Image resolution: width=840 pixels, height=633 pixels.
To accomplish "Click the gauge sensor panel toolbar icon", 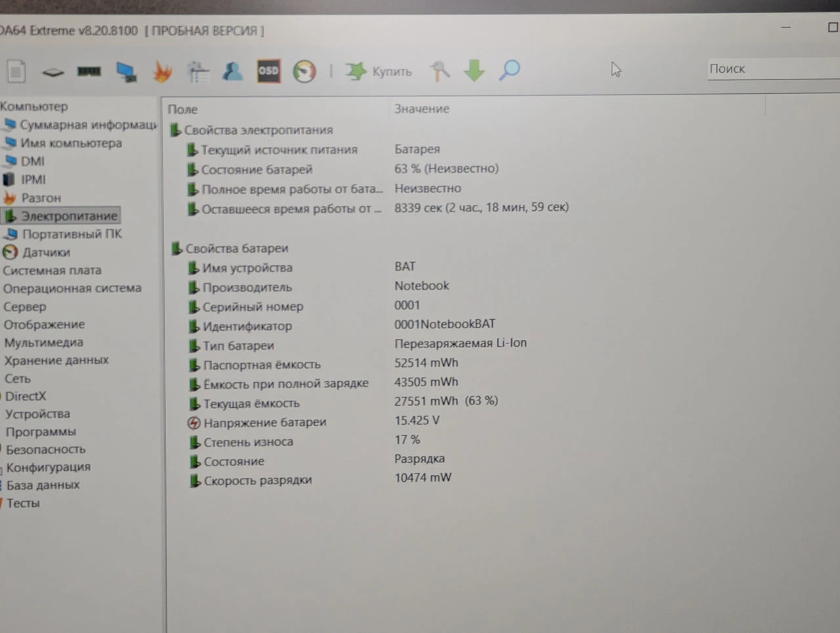I will (x=304, y=71).
